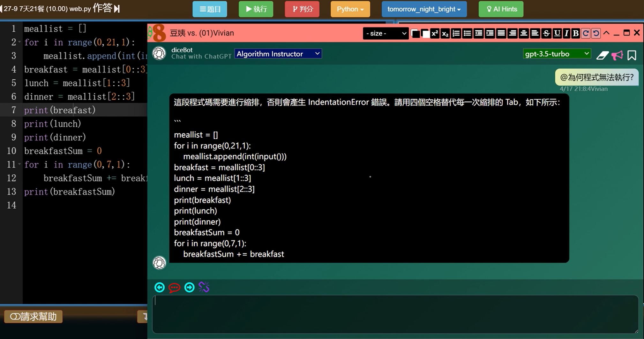Open the Python language menu
This screenshot has height=339, width=644.
[350, 9]
